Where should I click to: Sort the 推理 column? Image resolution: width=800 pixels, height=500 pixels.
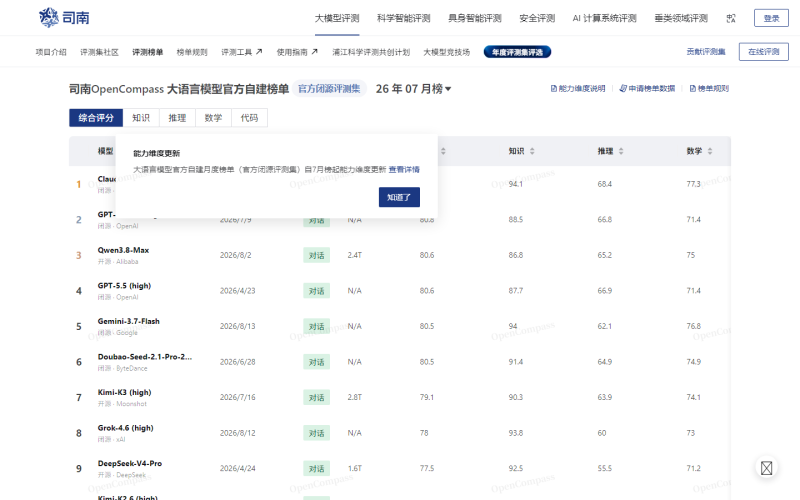tap(621, 151)
